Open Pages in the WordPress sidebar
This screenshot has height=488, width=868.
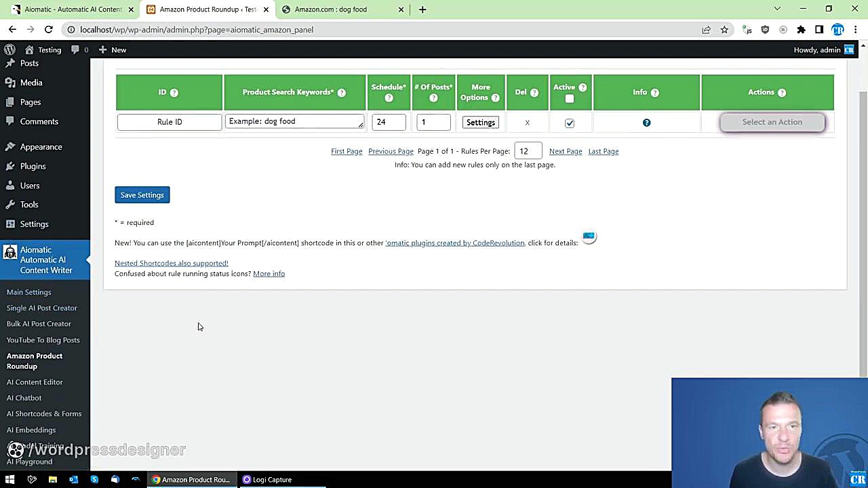pyautogui.click(x=31, y=102)
